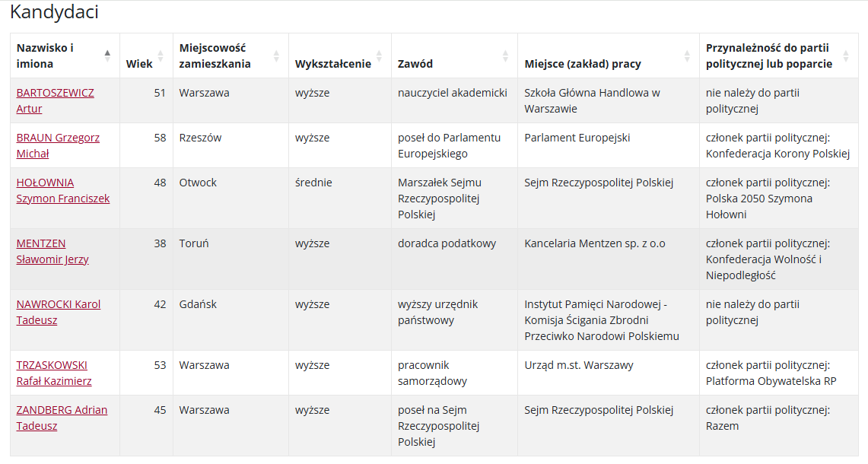The height and width of the screenshot is (464, 868).
Task: Click Kandydaci section heading
Action: coord(54,11)
